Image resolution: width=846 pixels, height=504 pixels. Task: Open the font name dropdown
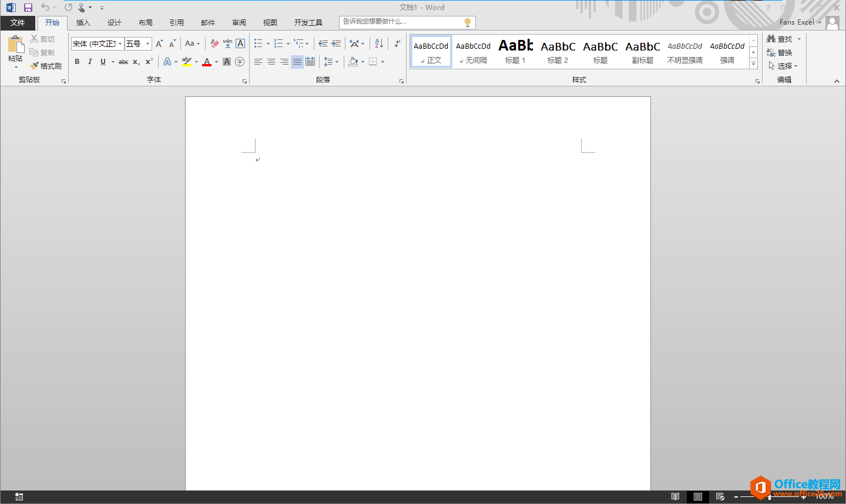[120, 44]
